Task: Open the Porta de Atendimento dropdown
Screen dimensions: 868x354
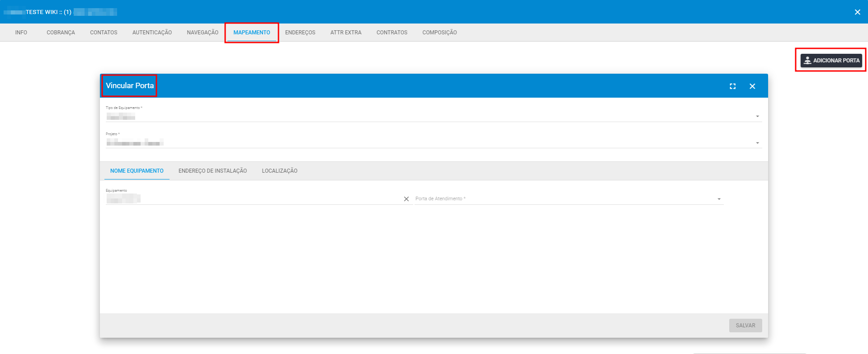Action: pyautogui.click(x=569, y=198)
